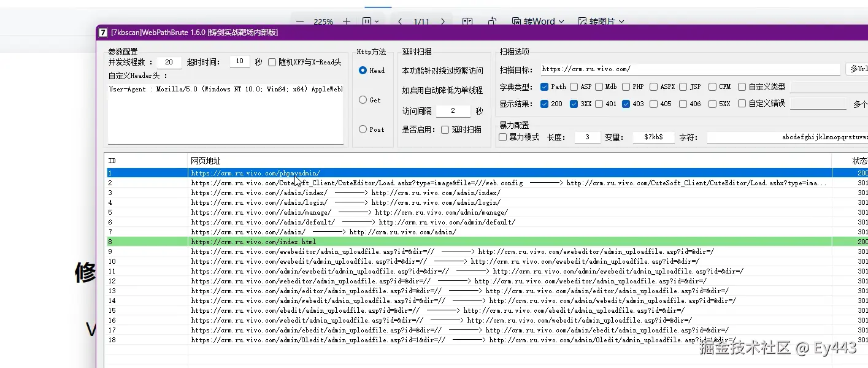Screen dimensions: 868x368
Task: Uncheck the 403 result status
Action: pyautogui.click(x=626, y=104)
